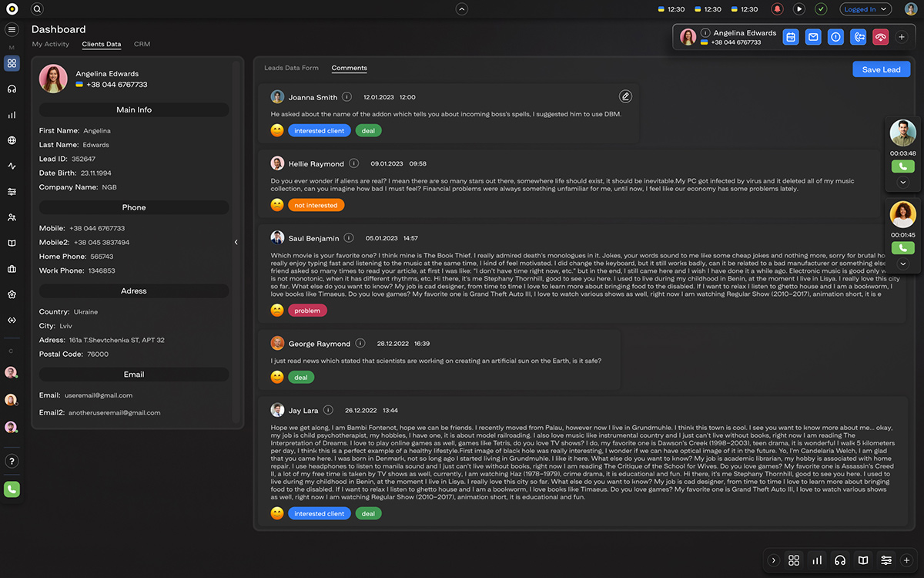Click the search magnifier icon at top
The height and width of the screenshot is (578, 924).
(x=37, y=9)
